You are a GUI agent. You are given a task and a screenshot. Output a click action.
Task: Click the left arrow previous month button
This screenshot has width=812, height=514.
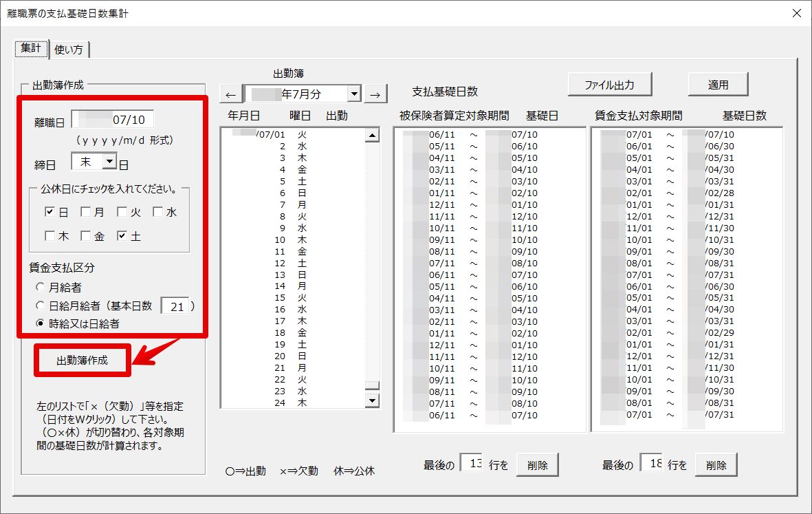pyautogui.click(x=230, y=94)
